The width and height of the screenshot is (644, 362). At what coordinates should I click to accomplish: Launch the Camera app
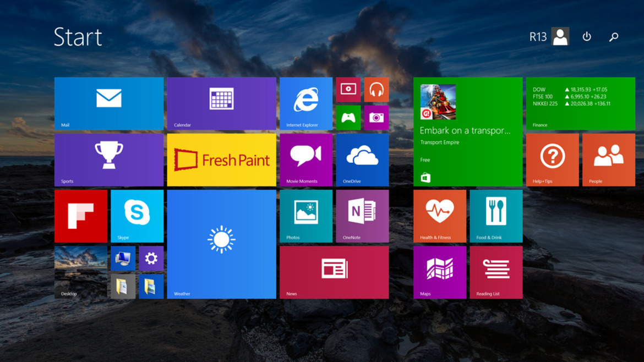[377, 117]
